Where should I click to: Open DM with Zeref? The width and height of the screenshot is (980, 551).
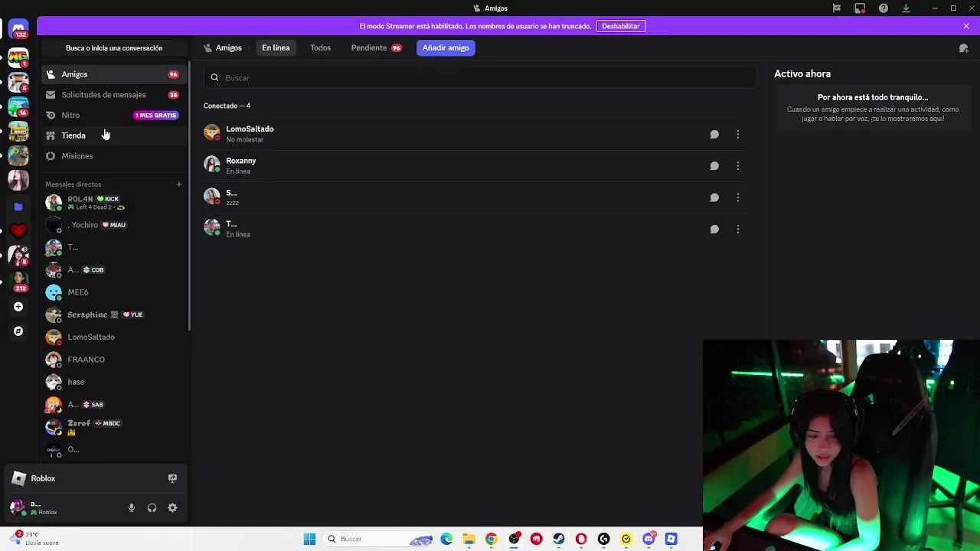point(114,427)
